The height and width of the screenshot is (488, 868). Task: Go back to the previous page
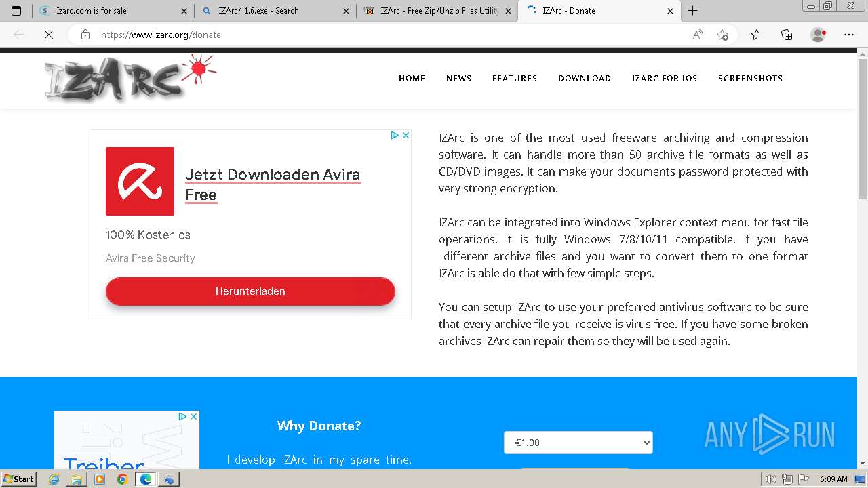[20, 35]
